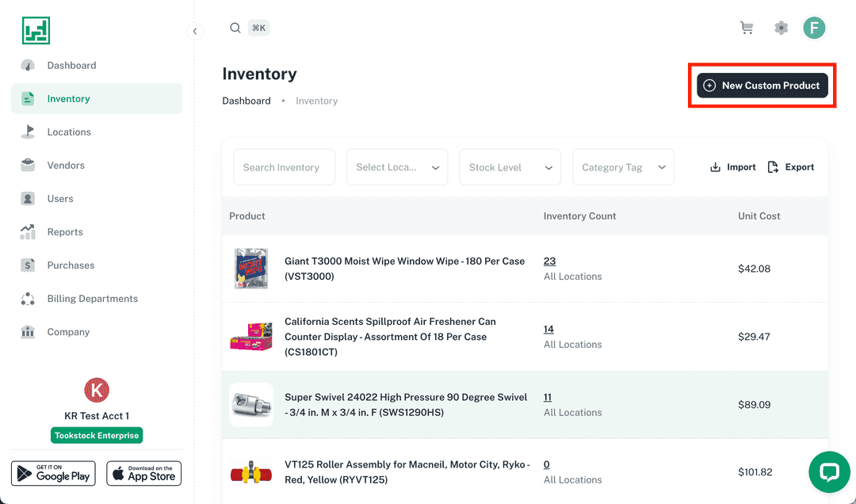Expand the Select Location dropdown
This screenshot has height=504, width=856.
[397, 167]
